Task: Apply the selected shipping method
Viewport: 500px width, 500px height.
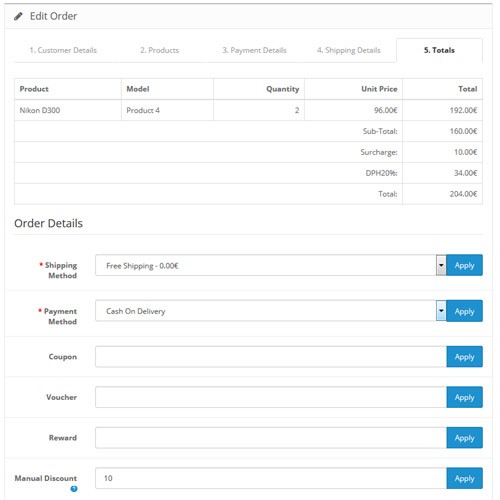Action: point(464,265)
